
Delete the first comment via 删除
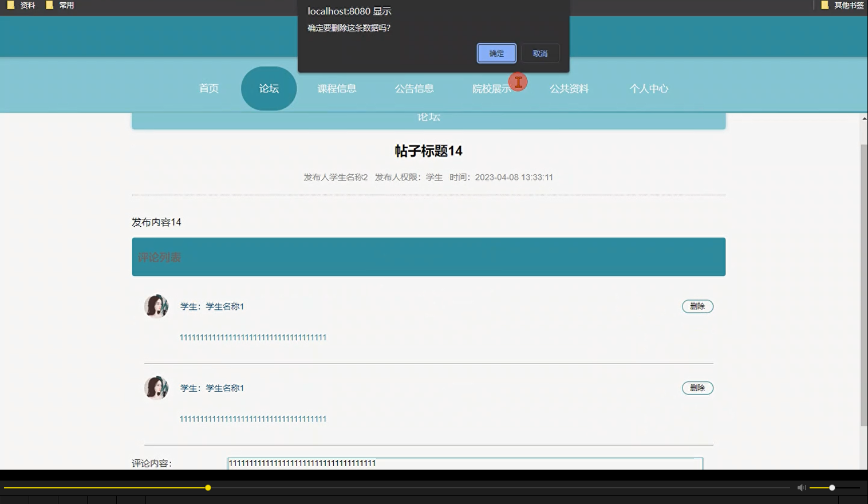[697, 306]
